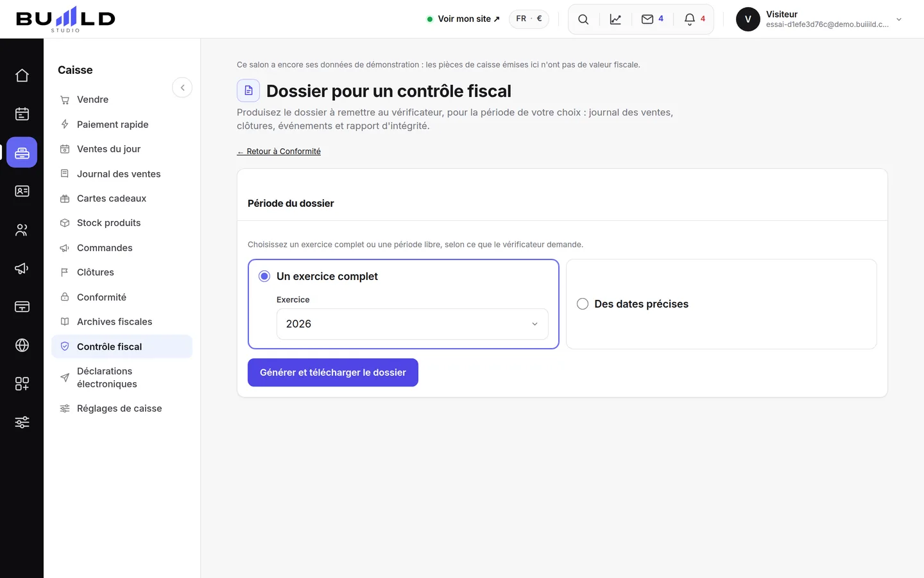Open Stock produits
924x578 pixels.
tap(122, 223)
